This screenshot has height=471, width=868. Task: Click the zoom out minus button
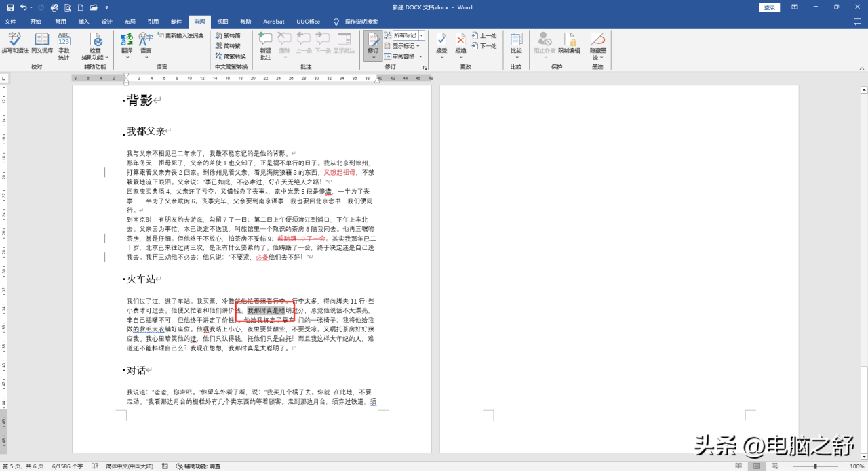click(x=790, y=466)
